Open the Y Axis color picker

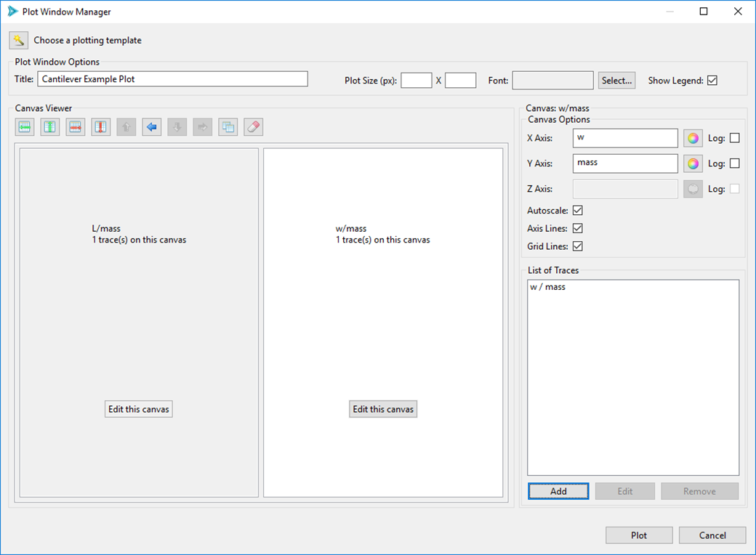coord(692,163)
